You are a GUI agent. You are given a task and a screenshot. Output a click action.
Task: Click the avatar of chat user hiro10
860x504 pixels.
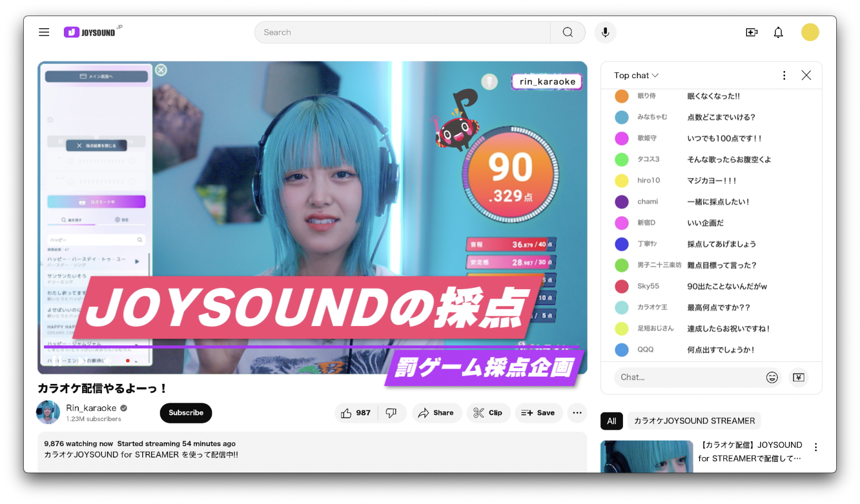coord(621,181)
